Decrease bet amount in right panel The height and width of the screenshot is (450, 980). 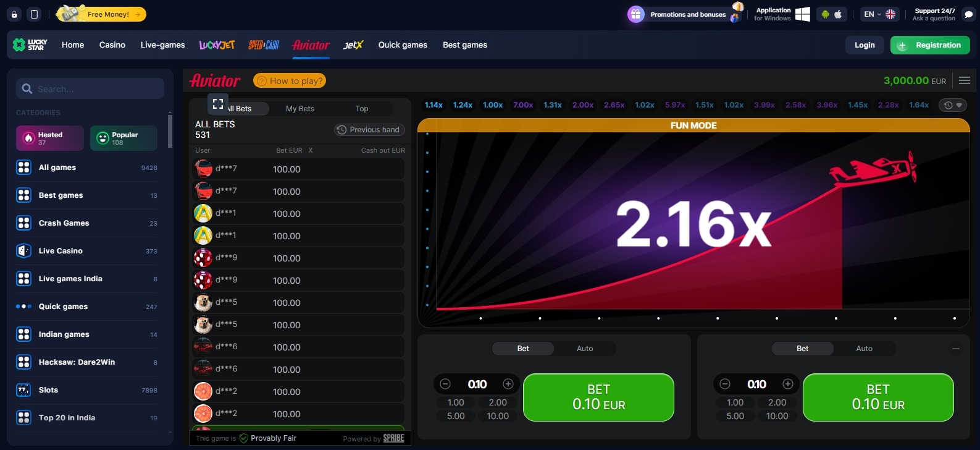(725, 384)
